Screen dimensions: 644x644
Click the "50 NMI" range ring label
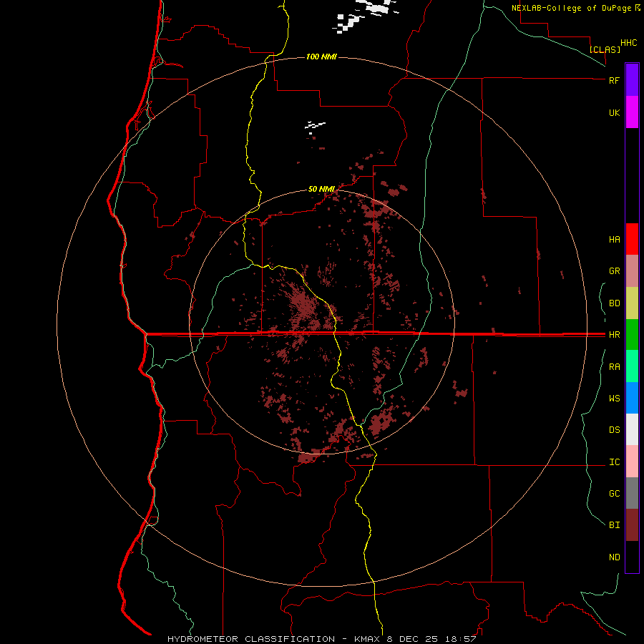tap(321, 189)
